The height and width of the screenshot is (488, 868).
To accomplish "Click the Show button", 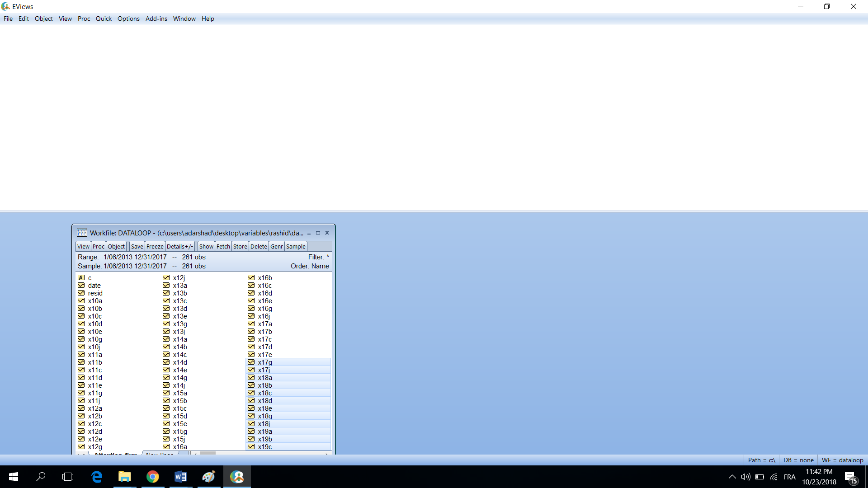I will (206, 246).
